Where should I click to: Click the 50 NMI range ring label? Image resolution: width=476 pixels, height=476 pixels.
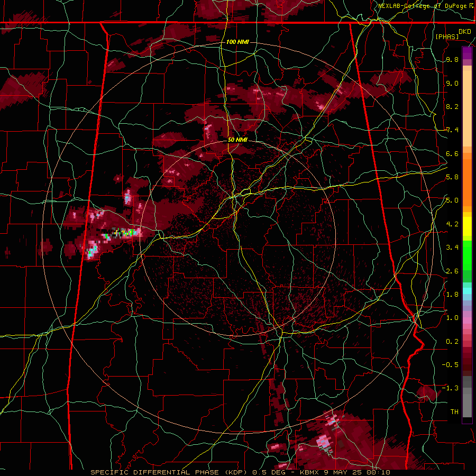(237, 140)
